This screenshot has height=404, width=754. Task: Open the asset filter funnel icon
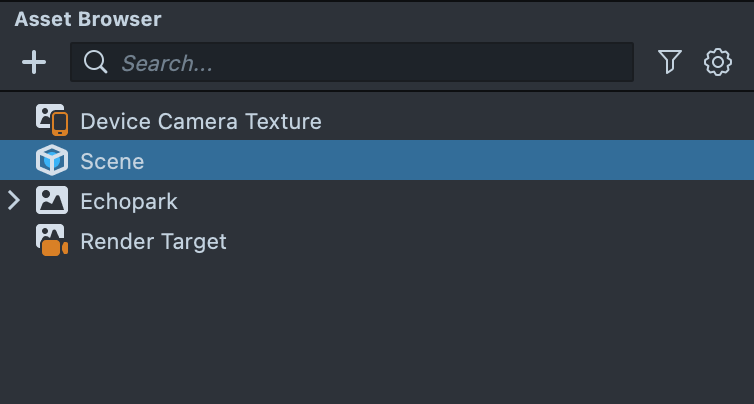[670, 62]
